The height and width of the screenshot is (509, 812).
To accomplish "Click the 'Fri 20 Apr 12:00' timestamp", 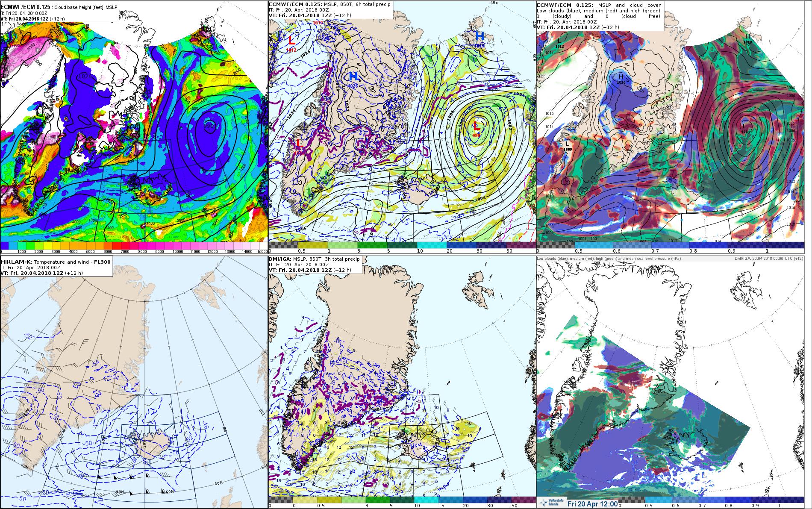I will 592,504.
